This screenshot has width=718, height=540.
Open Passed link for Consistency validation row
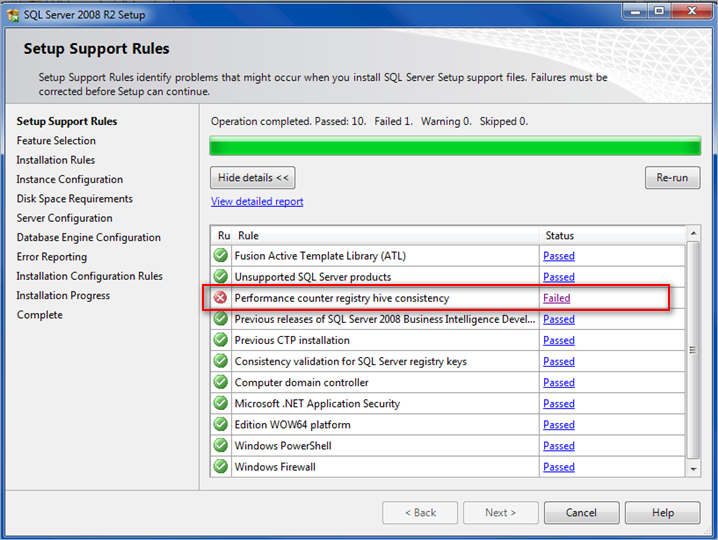click(559, 361)
